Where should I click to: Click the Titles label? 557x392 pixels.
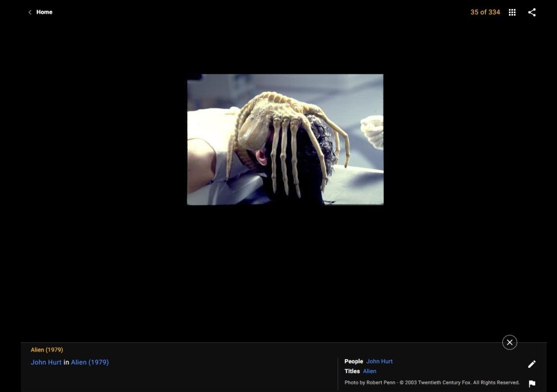click(352, 371)
